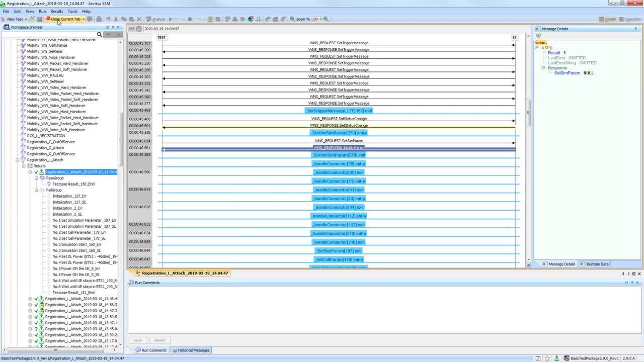Select RCS_L_REGISTRATION test item
Viewport: 644px width, 362px height.
coord(46,136)
